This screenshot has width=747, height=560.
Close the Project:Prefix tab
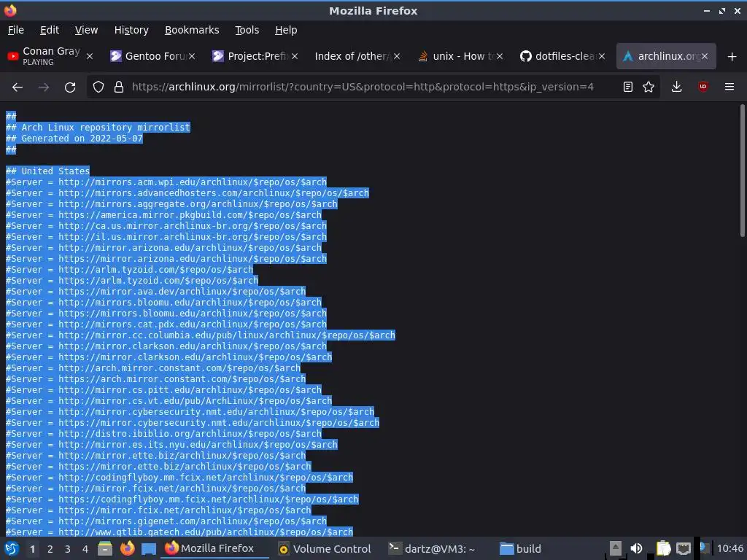pos(295,56)
